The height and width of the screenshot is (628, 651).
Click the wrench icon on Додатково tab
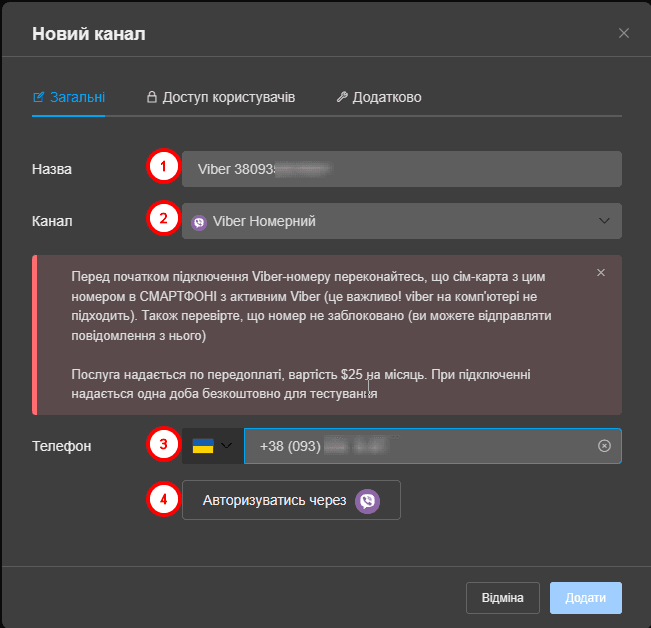(x=342, y=97)
